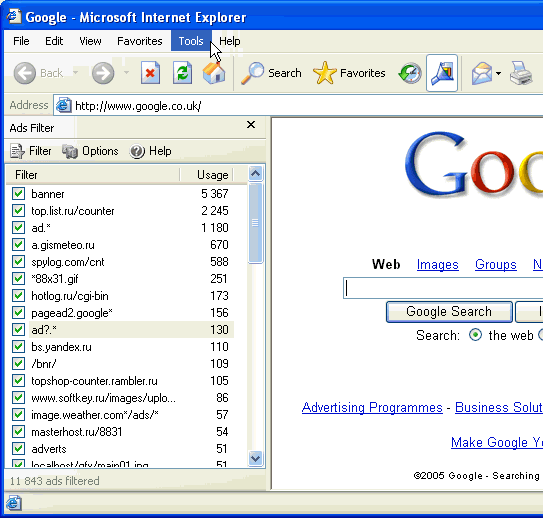Sort by the Usage column header

click(x=206, y=175)
